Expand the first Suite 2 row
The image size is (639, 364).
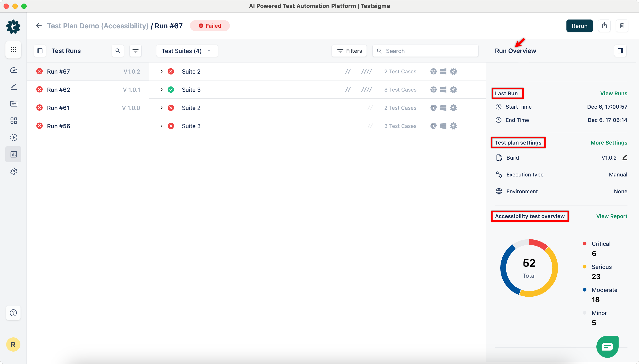[162, 72]
